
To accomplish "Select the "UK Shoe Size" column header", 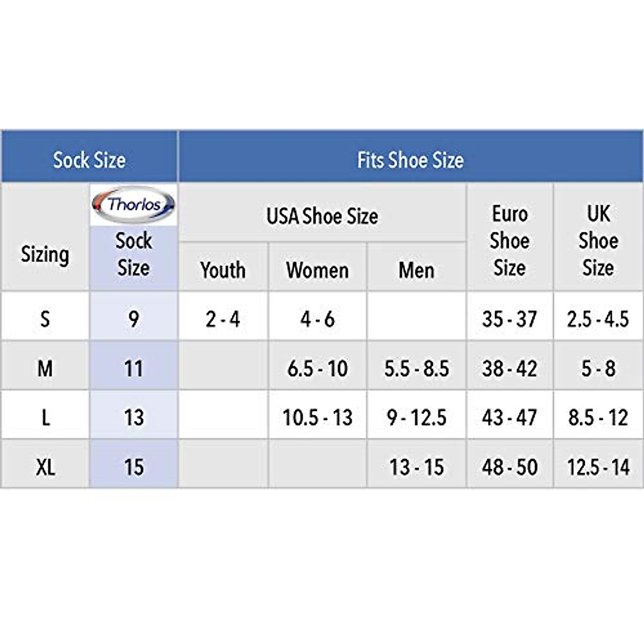I will pos(598,240).
